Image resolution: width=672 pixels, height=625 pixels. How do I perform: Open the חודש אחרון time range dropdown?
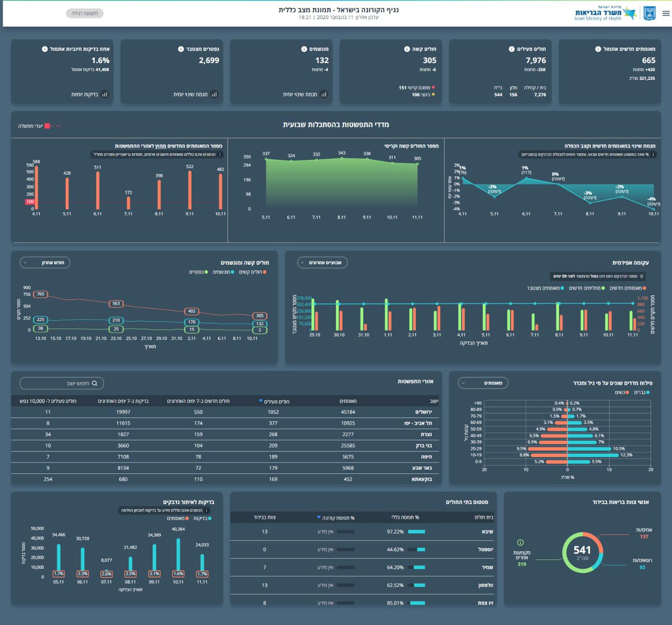tap(45, 263)
